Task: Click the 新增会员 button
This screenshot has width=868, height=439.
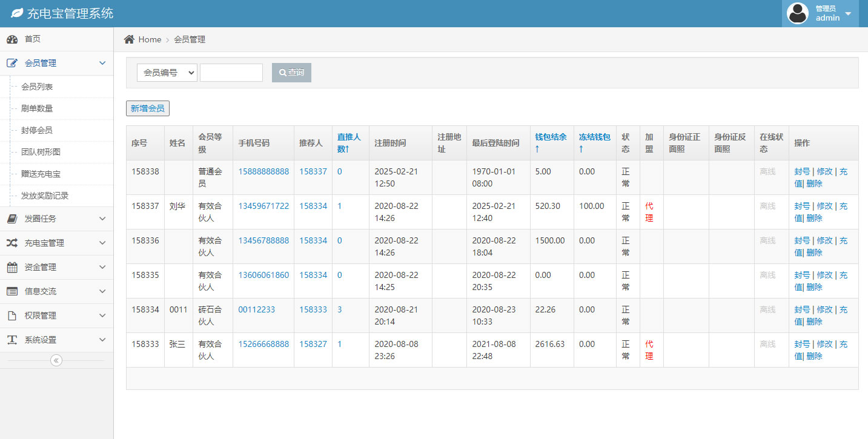Action: [x=148, y=108]
